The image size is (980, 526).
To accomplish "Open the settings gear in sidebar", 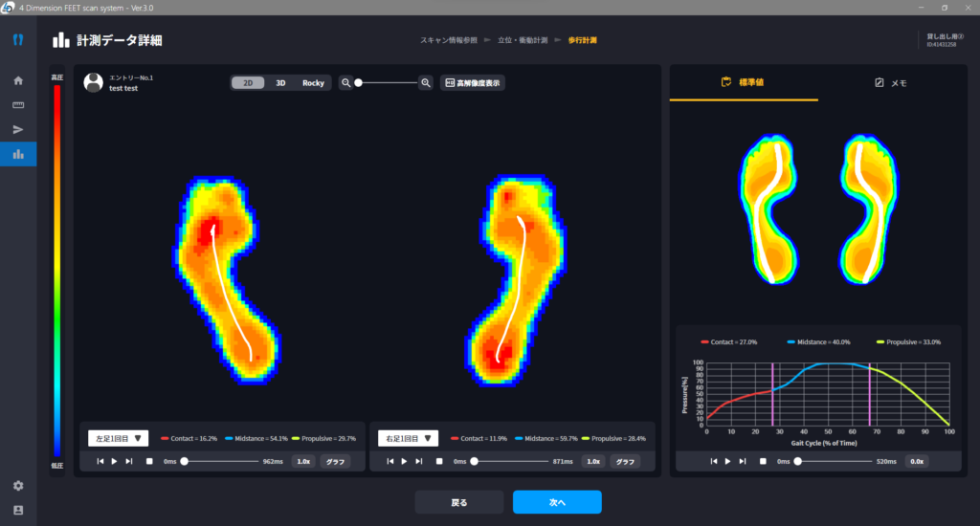I will pos(17,486).
